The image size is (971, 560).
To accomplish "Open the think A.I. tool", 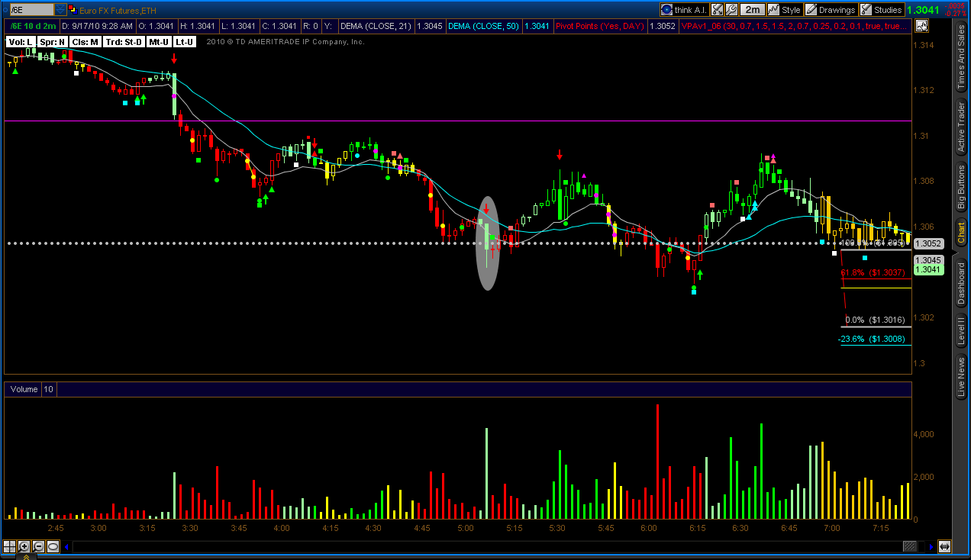I will pyautogui.click(x=685, y=10).
